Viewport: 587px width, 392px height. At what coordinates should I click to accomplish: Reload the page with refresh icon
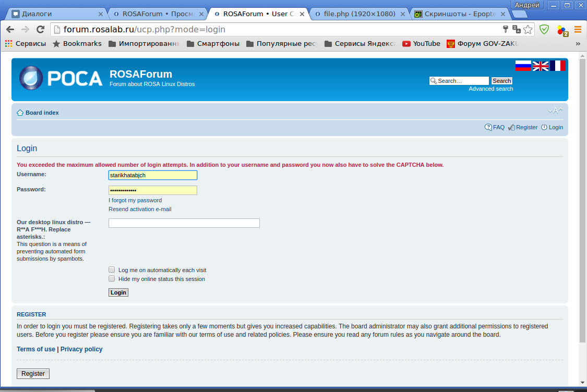[x=40, y=29]
